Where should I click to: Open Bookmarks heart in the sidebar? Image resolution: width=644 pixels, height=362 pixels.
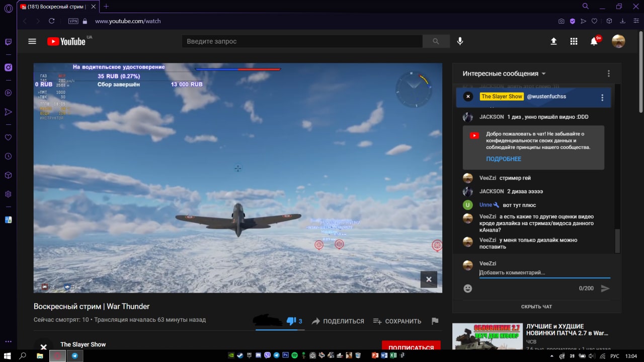8,137
